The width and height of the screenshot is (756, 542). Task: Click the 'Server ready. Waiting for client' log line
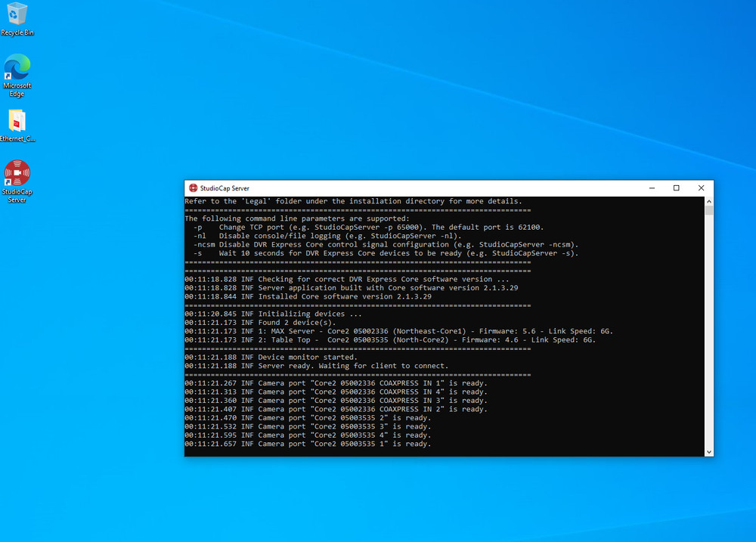[x=353, y=366]
